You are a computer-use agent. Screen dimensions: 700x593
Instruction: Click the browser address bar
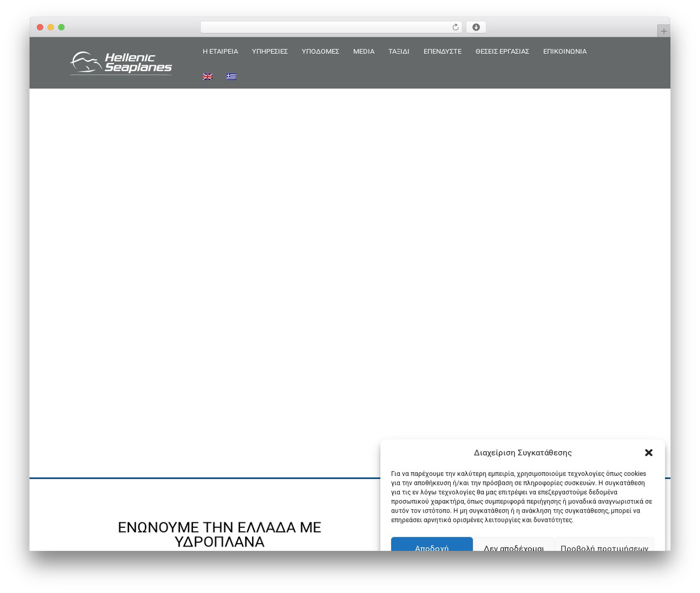click(x=331, y=27)
